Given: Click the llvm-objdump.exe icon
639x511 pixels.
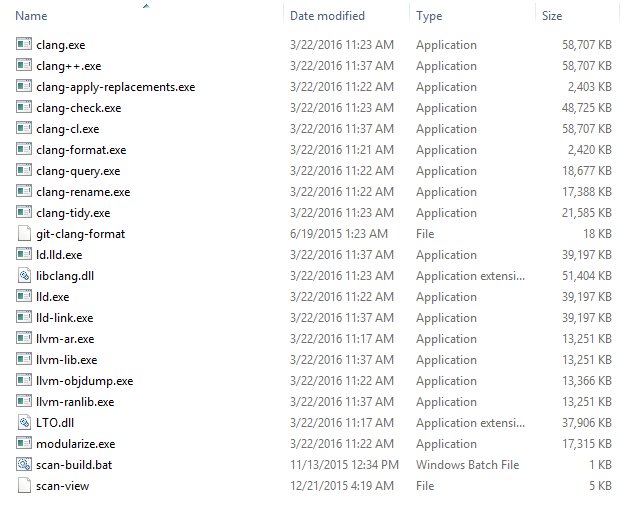Looking at the screenshot, I should [x=24, y=380].
